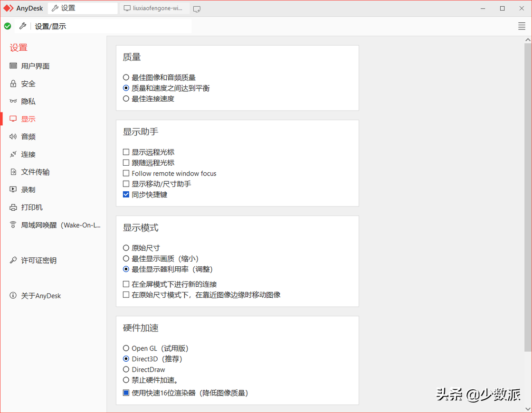Open a new session tab
532x413 pixels.
tap(197, 8)
